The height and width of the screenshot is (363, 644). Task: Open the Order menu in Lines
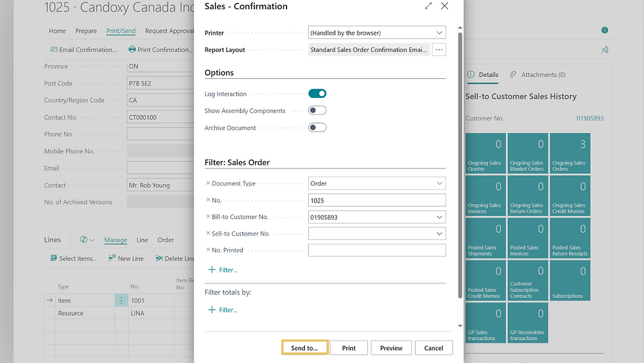point(166,239)
